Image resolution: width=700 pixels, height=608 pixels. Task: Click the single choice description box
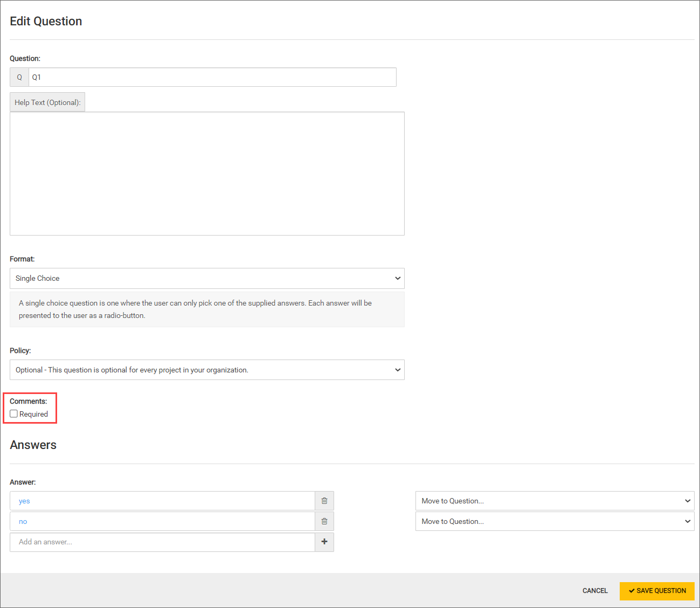[x=207, y=309]
